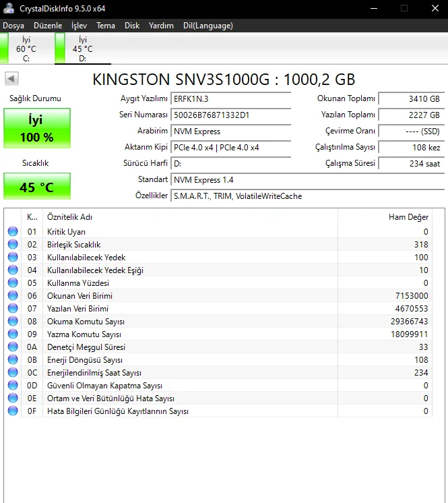
Task: Click the blue status circle for Kullanma Yüzdesi
Action: (13, 283)
